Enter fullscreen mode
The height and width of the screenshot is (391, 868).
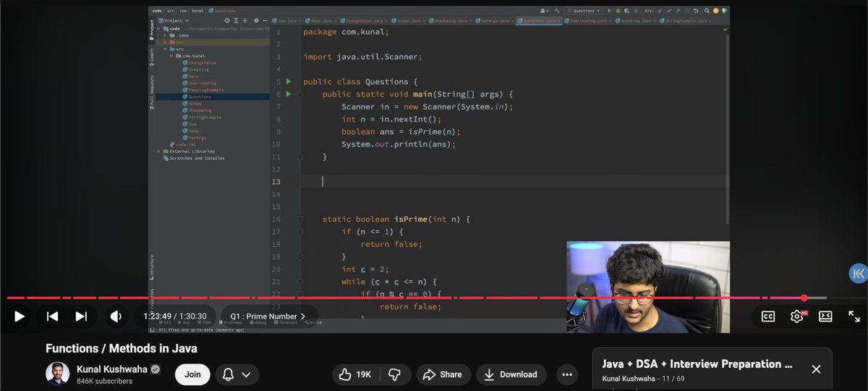(x=854, y=316)
